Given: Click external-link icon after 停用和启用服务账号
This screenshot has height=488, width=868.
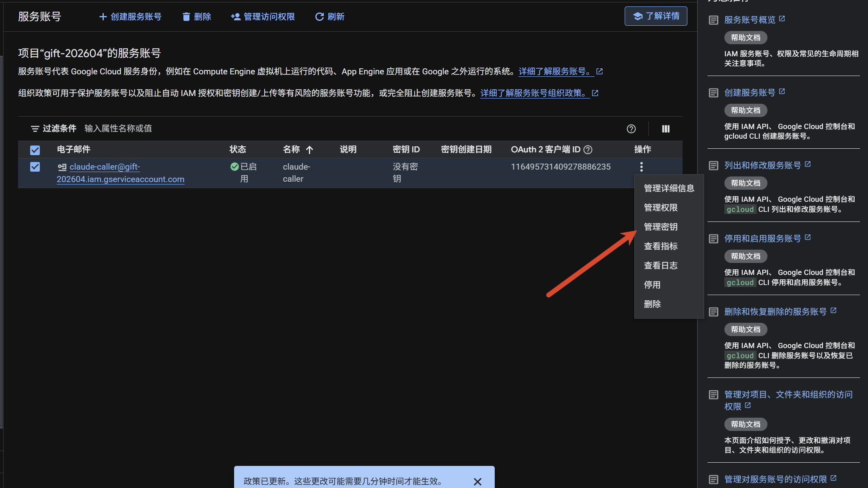Looking at the screenshot, I should coord(808,237).
